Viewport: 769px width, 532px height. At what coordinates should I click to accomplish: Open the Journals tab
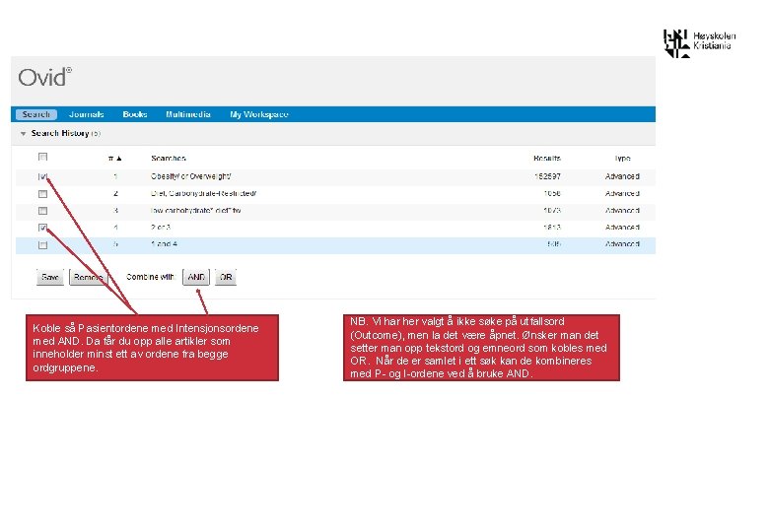click(x=87, y=114)
